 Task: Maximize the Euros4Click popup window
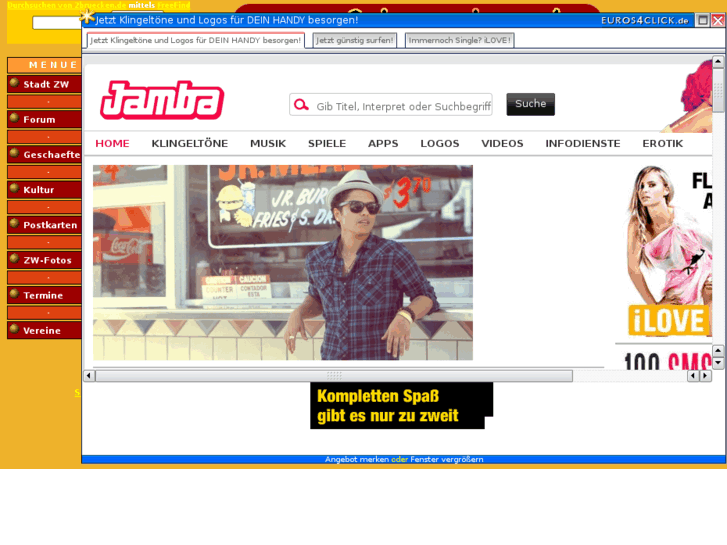[x=703, y=20]
